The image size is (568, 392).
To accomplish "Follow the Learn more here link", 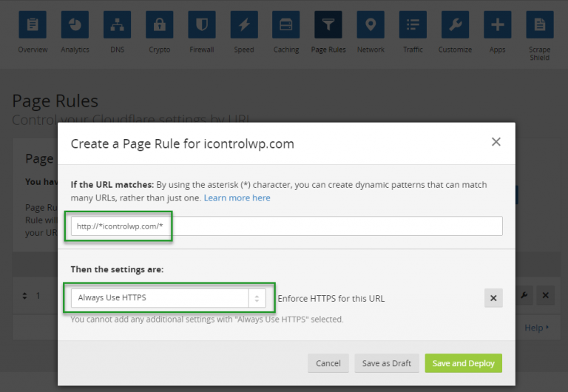I will tap(237, 197).
